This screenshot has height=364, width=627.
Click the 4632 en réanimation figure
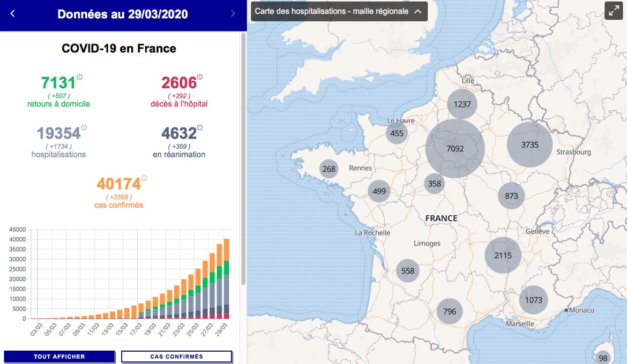click(179, 133)
